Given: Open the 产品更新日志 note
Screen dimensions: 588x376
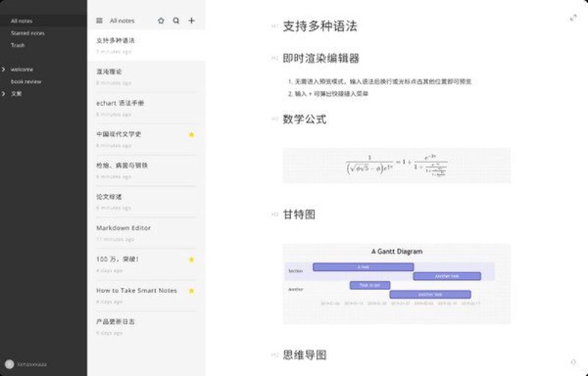Looking at the screenshot, I should point(146,327).
